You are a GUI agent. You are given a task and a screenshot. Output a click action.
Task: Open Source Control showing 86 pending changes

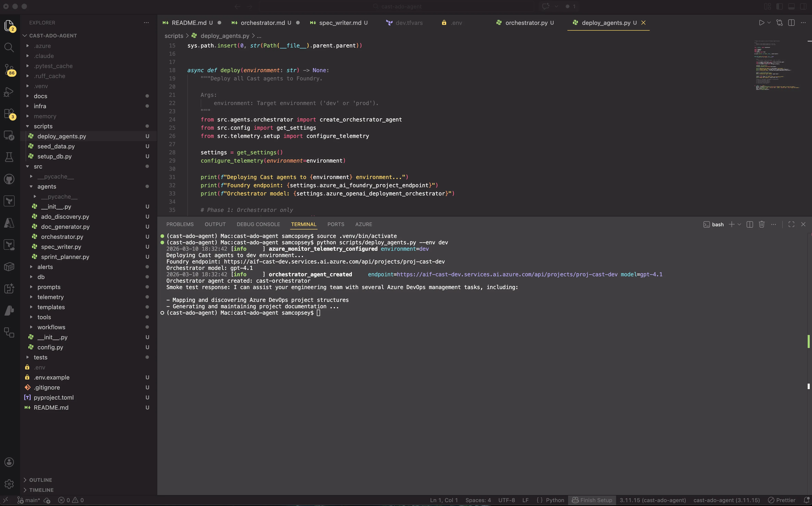(9, 70)
